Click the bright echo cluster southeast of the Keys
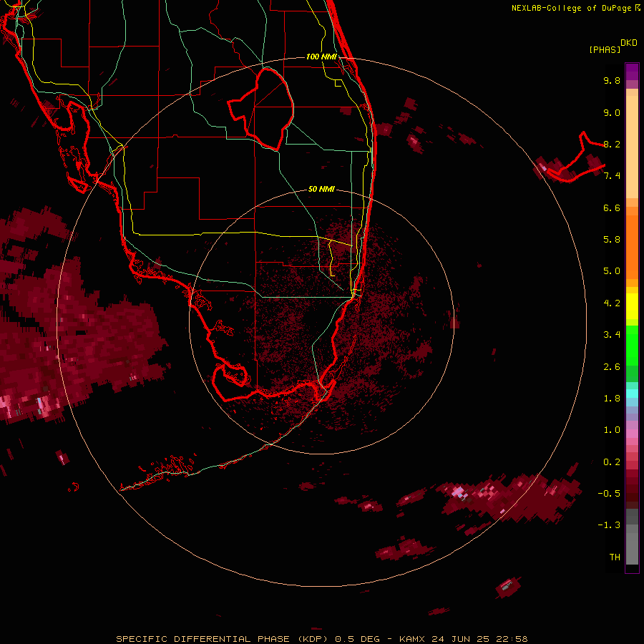This screenshot has width=644, height=644. [x=509, y=497]
